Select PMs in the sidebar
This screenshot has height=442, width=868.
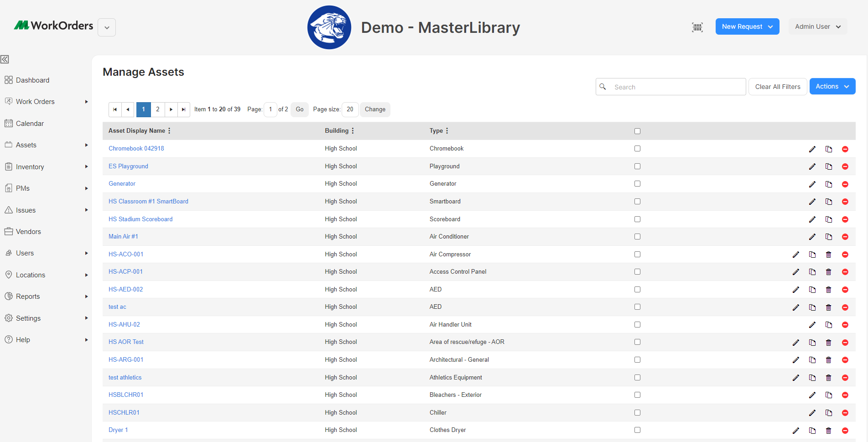pyautogui.click(x=22, y=188)
